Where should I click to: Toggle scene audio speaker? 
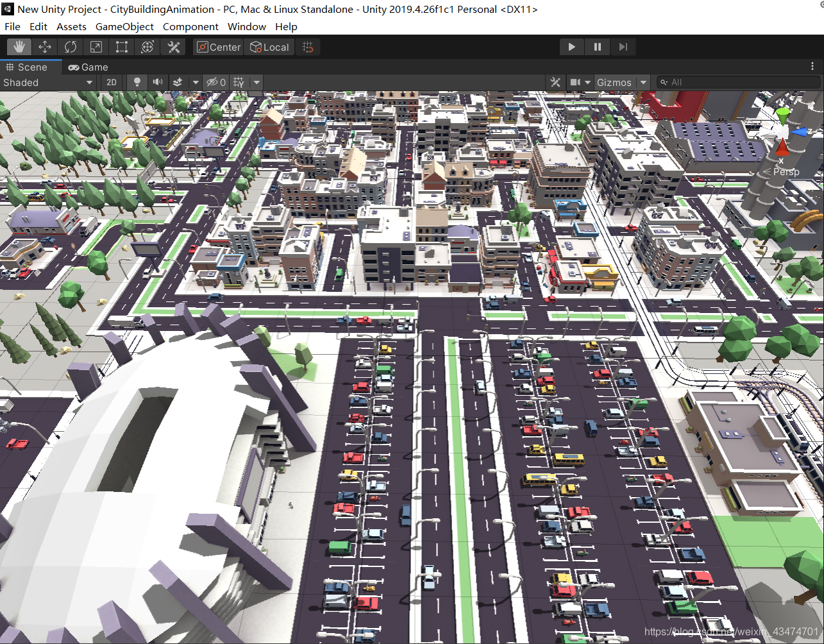[157, 82]
